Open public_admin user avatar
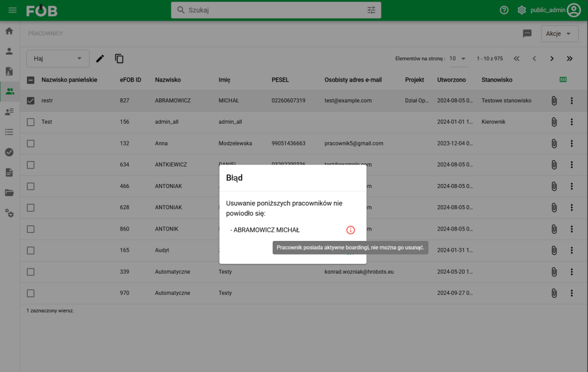Viewport: 588px width, 372px height. click(x=574, y=10)
